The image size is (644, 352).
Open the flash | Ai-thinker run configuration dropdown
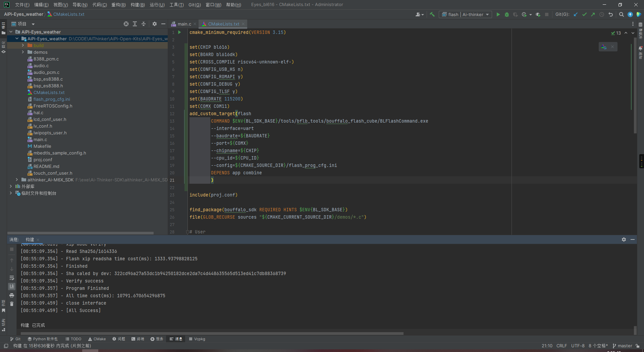(465, 14)
